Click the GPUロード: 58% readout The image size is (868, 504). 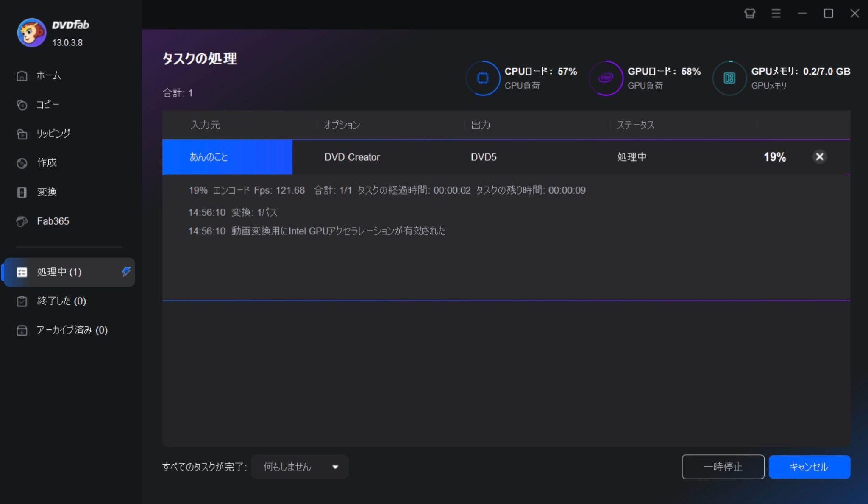(x=664, y=72)
